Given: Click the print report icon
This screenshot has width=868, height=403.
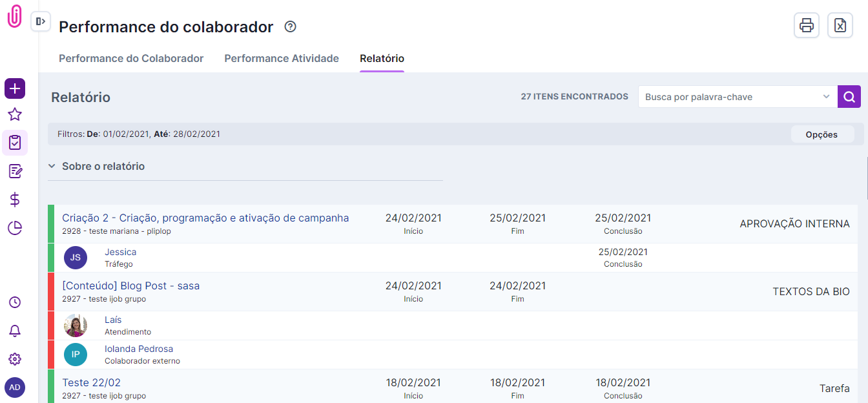Looking at the screenshot, I should point(806,26).
